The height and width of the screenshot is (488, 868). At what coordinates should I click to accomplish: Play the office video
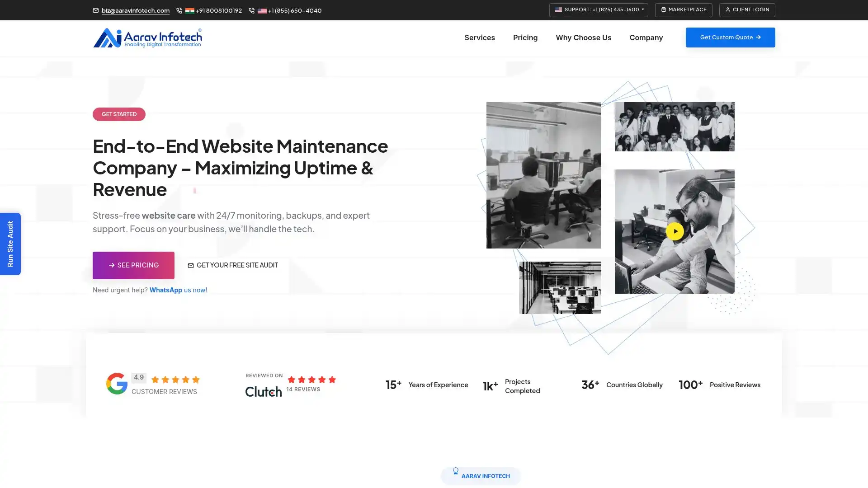click(675, 231)
